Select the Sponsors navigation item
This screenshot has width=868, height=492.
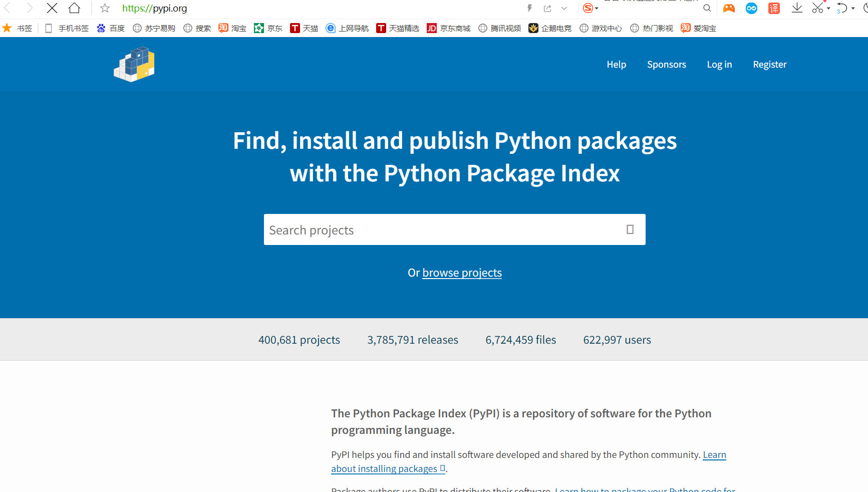coord(667,64)
